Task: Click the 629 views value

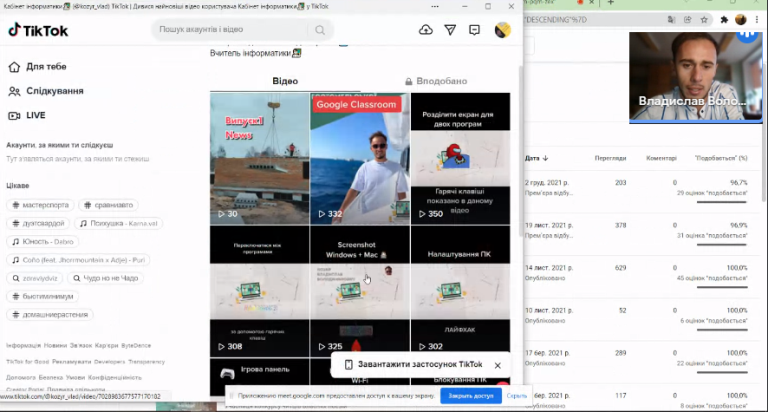Action: (x=621, y=268)
